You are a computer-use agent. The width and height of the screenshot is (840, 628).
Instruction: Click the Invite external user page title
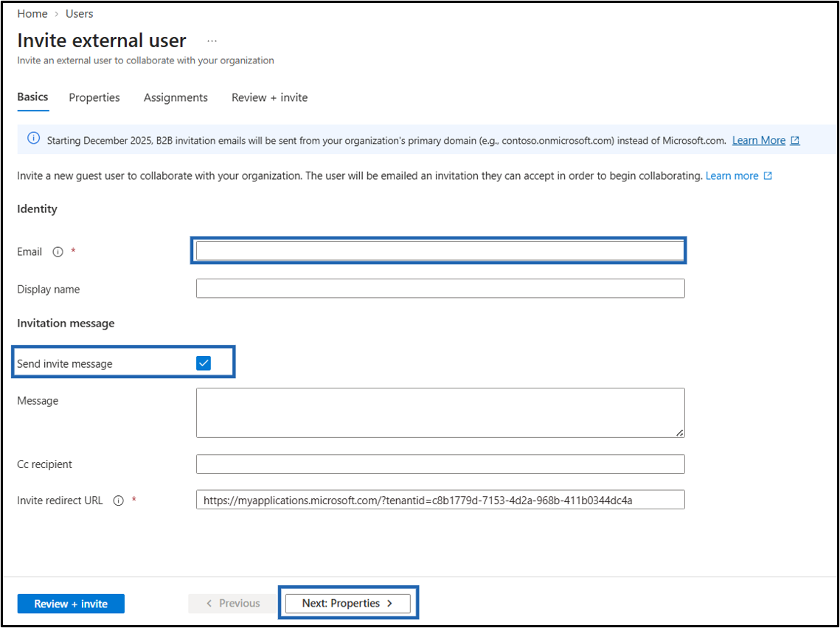(102, 41)
